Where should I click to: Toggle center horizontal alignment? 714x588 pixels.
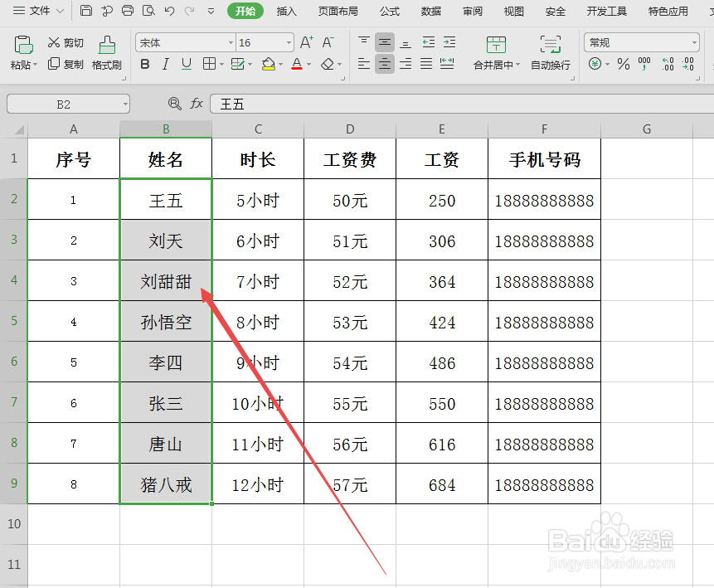click(385, 64)
